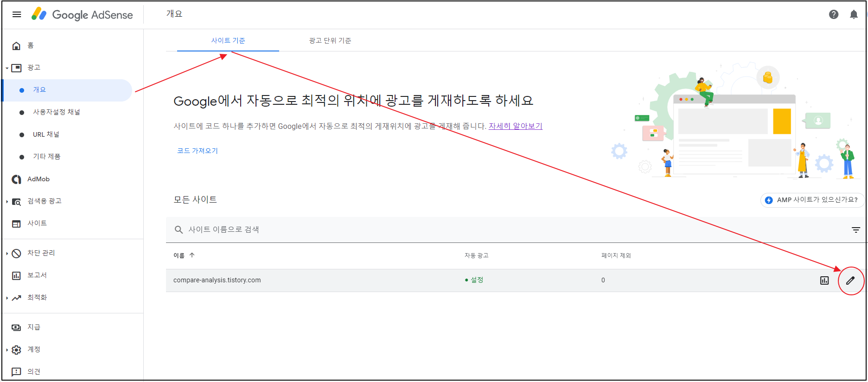Open the help question mark icon
Viewport: 868px width, 382px height.
(x=834, y=14)
